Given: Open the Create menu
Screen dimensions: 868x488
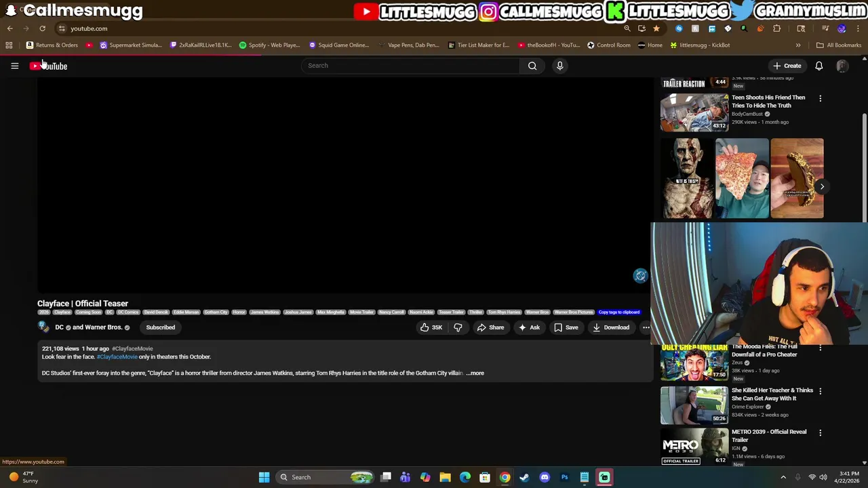Looking at the screenshot, I should (x=787, y=66).
